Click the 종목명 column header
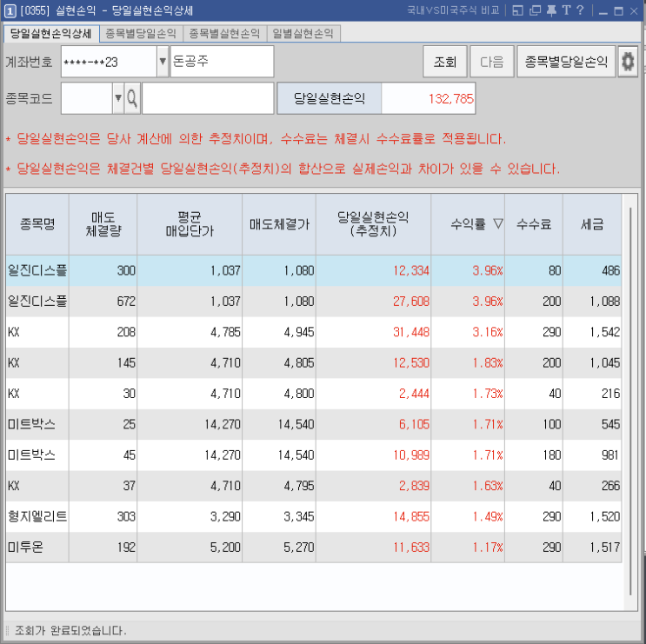This screenshot has width=646, height=644. 37,224
